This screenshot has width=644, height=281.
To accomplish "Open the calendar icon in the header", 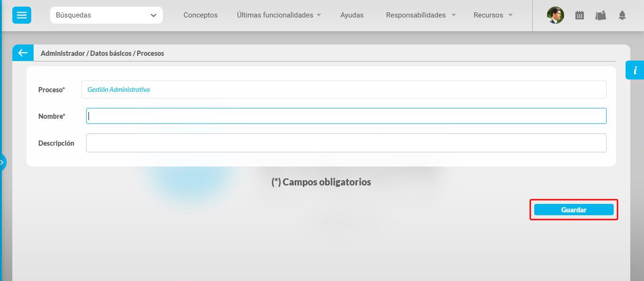I will (579, 15).
